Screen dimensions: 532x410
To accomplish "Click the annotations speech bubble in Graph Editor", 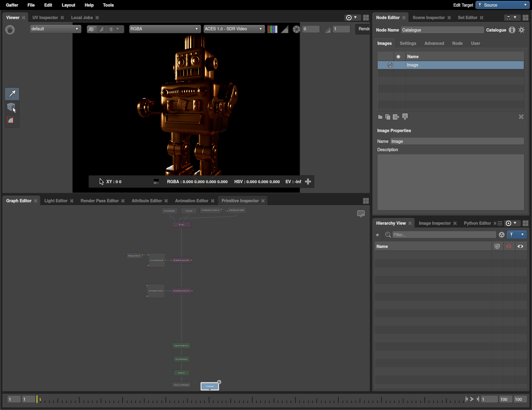I will coord(361,214).
